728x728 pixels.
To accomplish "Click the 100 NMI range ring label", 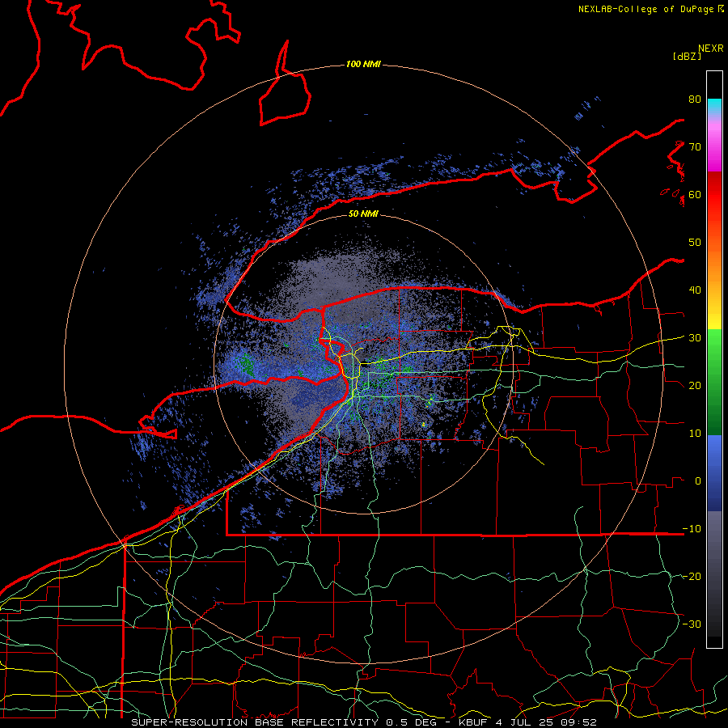I will point(363,64).
